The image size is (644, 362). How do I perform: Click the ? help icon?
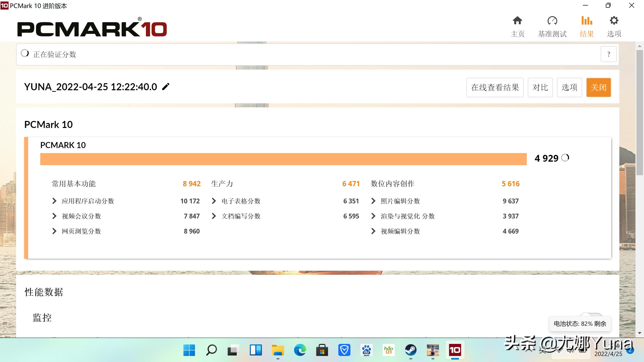pyautogui.click(x=609, y=54)
